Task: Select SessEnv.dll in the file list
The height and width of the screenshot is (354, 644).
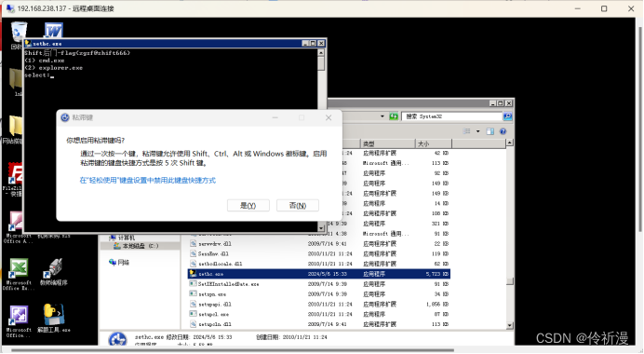Action: coord(319,253)
